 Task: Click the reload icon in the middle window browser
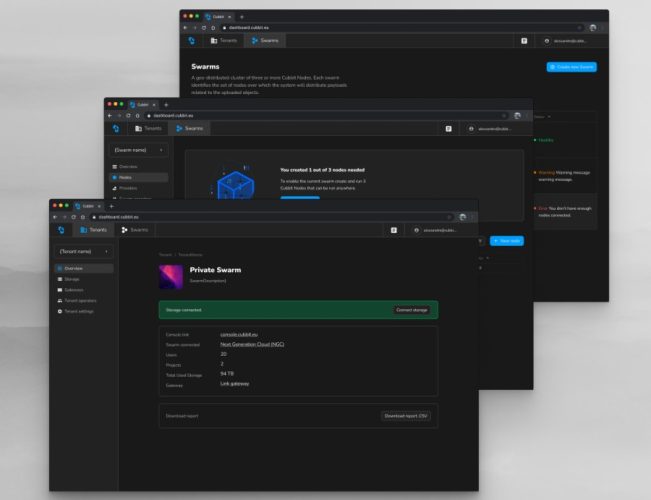click(x=128, y=116)
